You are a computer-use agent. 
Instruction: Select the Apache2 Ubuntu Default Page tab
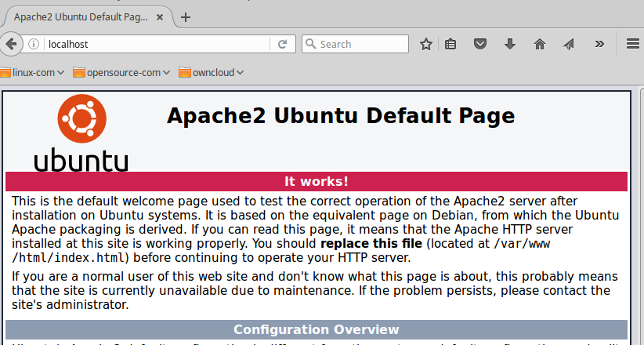coord(78,16)
